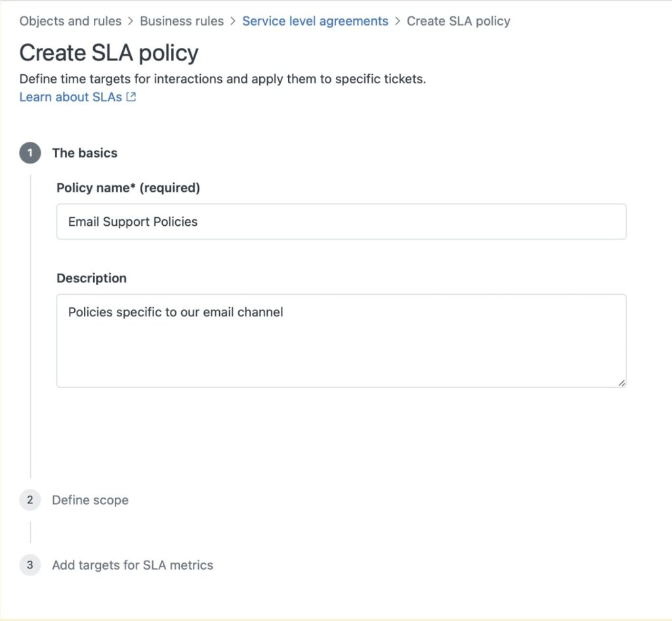Image resolution: width=672 pixels, height=621 pixels.
Task: Focus the Policy name input field
Action: (341, 222)
